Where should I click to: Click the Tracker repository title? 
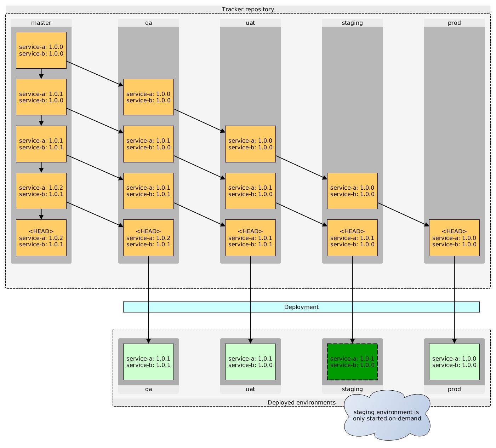[x=248, y=9]
